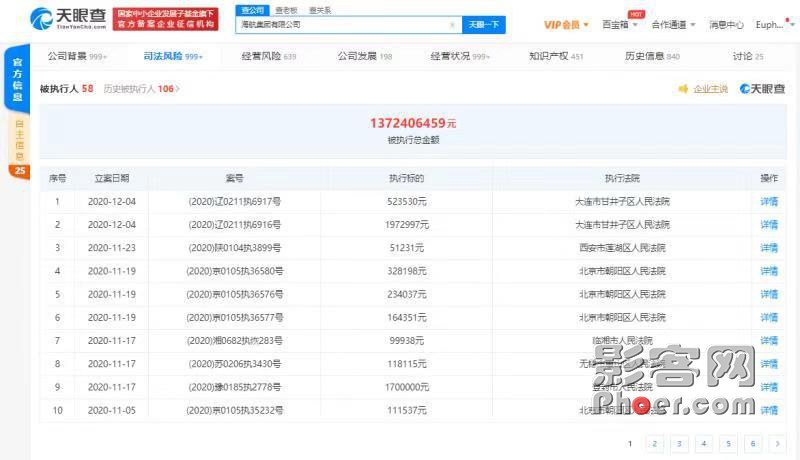Select the 查老板 search tab
This screenshot has width=800, height=460.
coord(286,10)
